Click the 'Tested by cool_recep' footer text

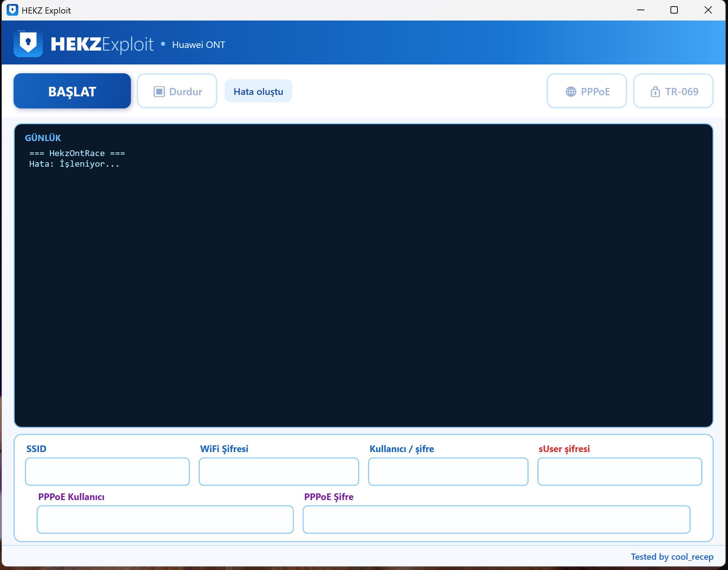672,557
